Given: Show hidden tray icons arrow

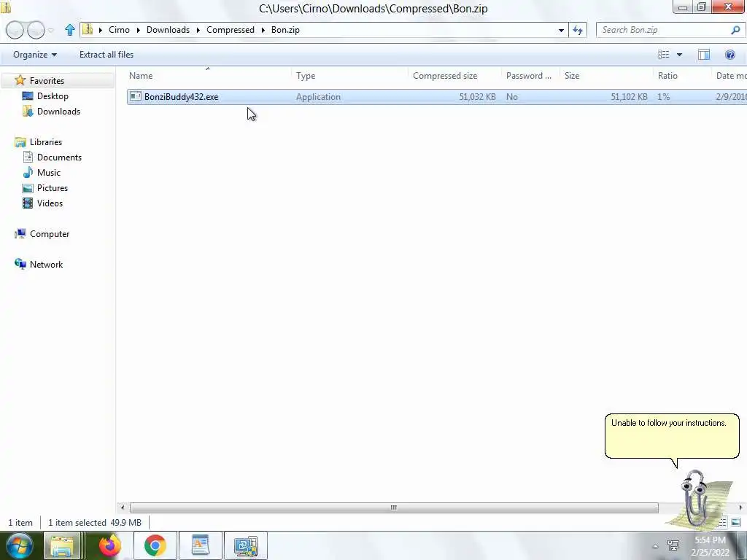Looking at the screenshot, I should 655,546.
